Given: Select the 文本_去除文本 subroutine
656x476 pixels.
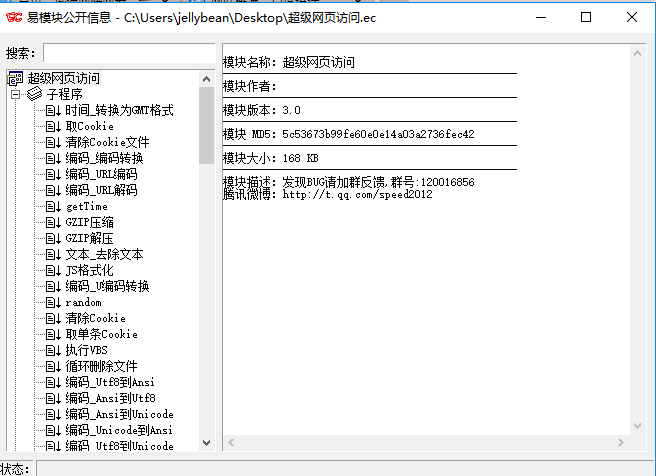Looking at the screenshot, I should click(104, 254).
